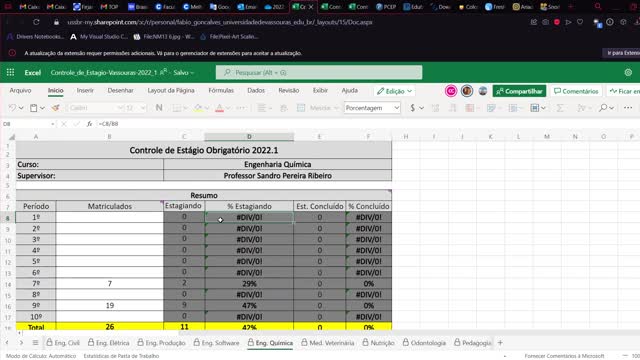Open the file save status dropdown

[x=184, y=73]
